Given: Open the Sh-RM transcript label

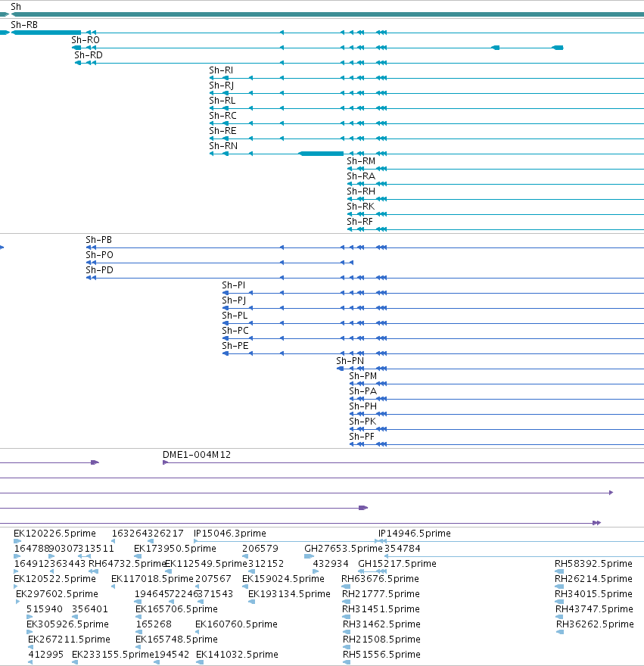Looking at the screenshot, I should (361, 161).
